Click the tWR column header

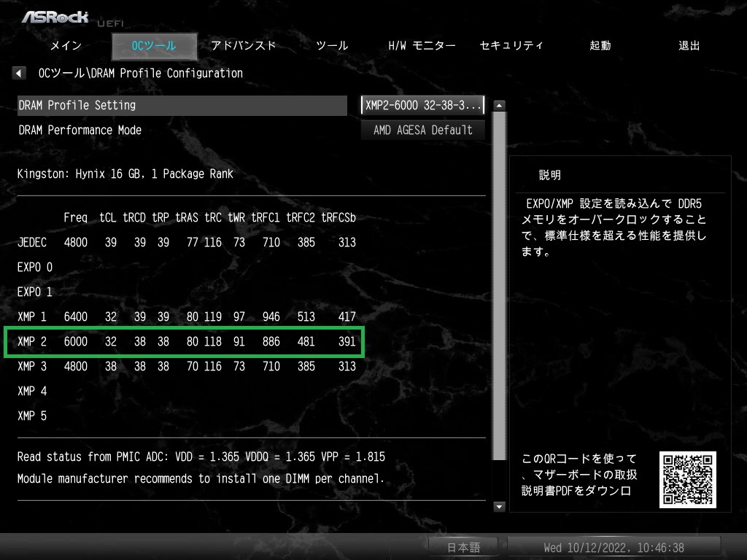[x=236, y=217]
